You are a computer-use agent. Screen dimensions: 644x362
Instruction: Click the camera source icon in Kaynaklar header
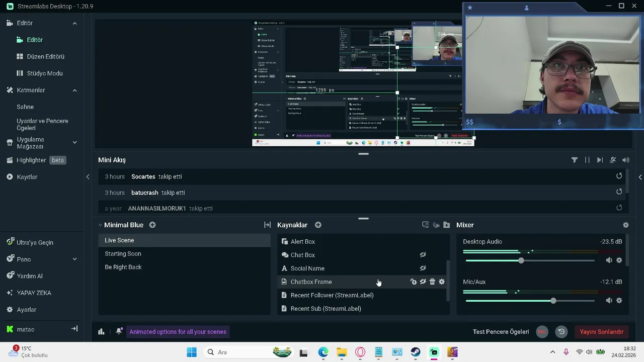pyautogui.click(x=436, y=225)
